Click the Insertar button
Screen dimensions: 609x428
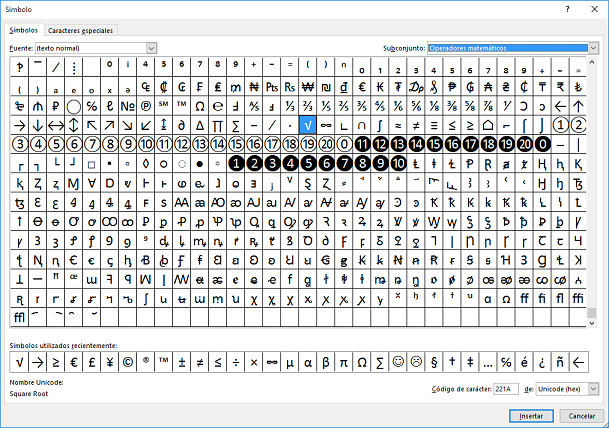(x=531, y=416)
